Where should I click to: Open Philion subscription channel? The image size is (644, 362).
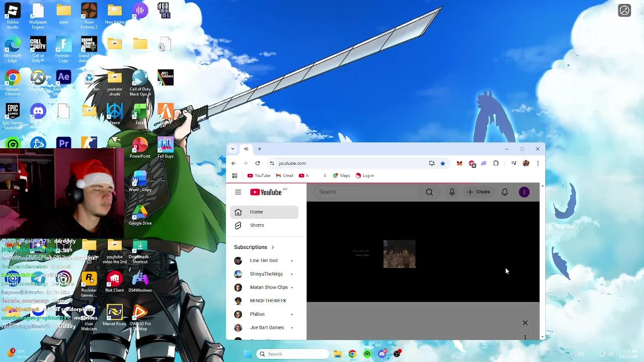tap(264, 314)
